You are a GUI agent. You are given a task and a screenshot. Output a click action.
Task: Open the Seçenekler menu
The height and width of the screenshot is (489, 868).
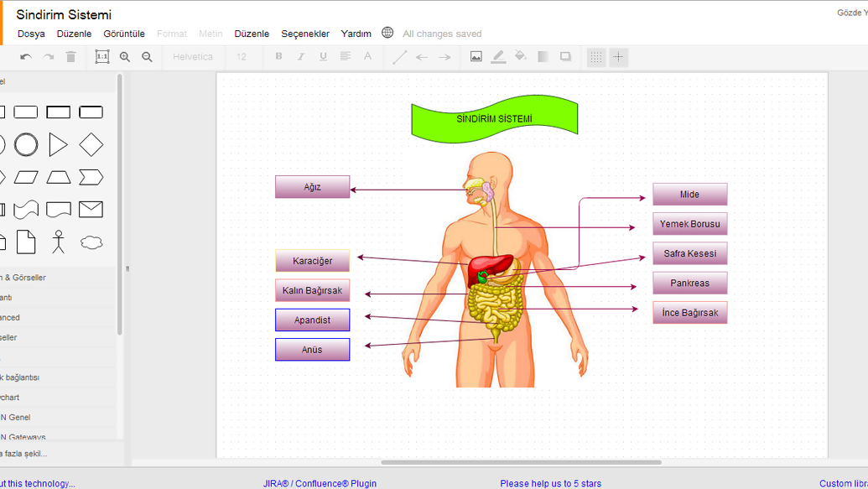point(304,34)
